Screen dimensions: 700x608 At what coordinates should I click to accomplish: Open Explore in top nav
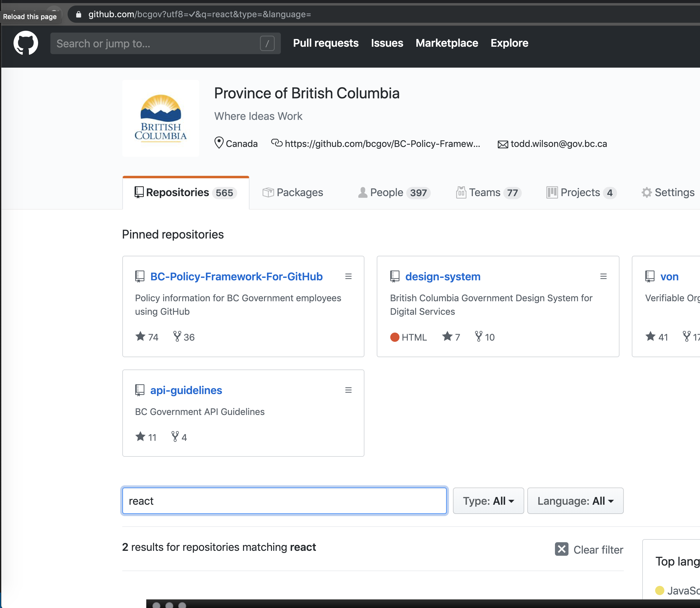[509, 43]
